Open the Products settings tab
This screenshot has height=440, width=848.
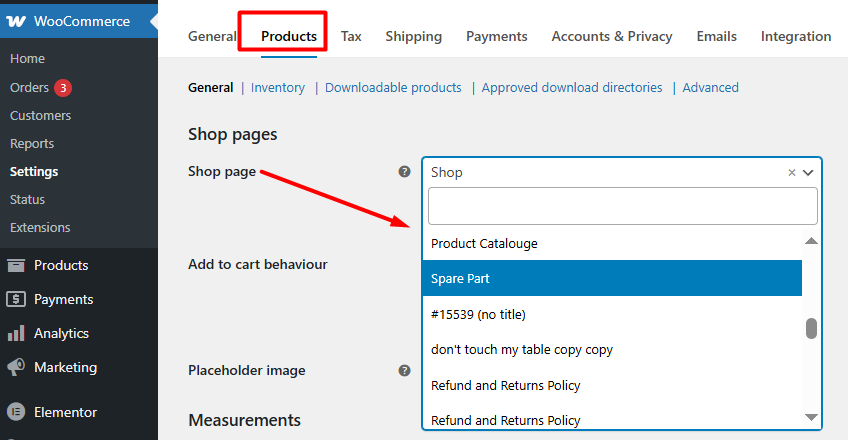289,36
